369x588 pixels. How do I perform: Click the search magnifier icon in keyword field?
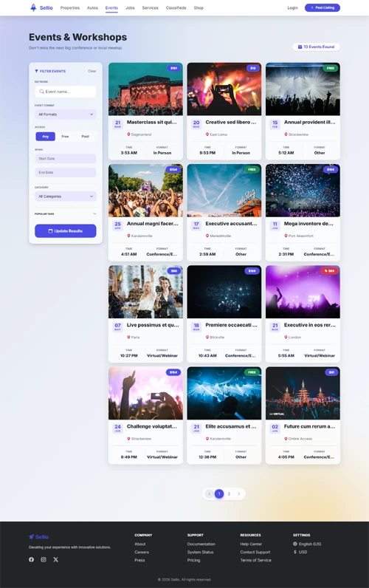(x=41, y=92)
